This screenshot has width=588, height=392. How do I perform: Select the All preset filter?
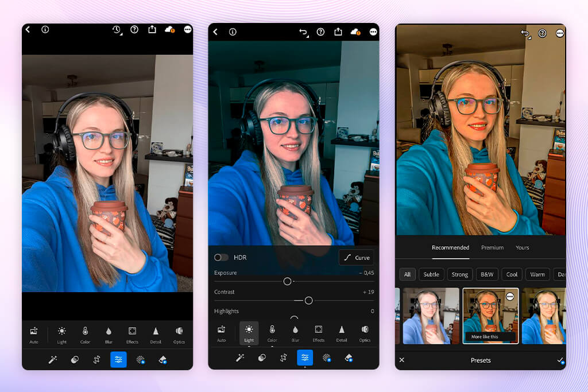click(407, 274)
